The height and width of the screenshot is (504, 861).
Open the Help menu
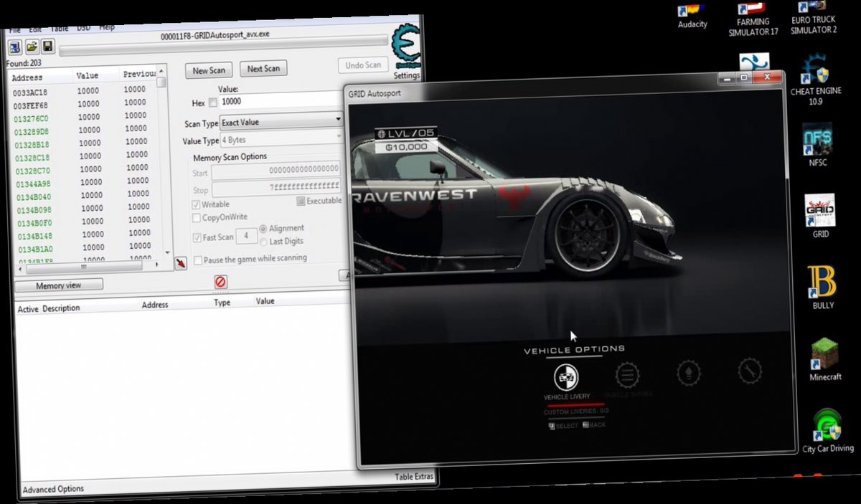click(107, 27)
